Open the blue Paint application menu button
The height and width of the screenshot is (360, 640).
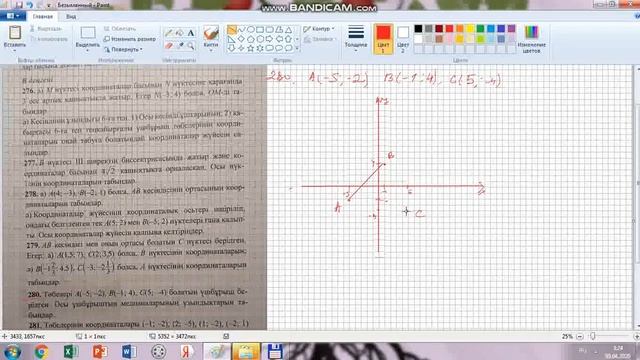pyautogui.click(x=13, y=16)
